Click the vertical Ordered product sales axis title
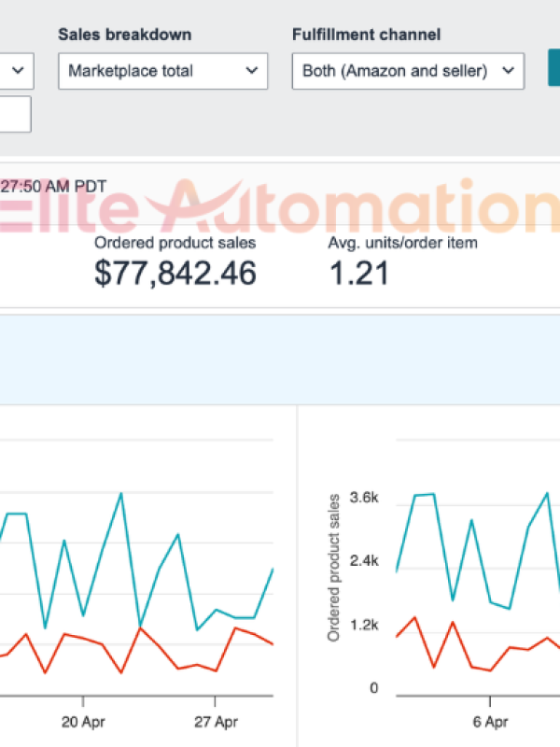The image size is (560, 747). click(334, 568)
